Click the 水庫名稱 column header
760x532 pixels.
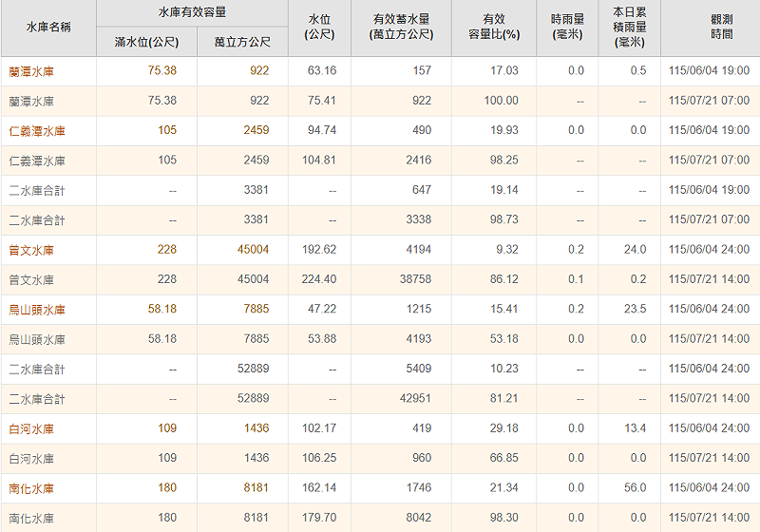click(48, 28)
